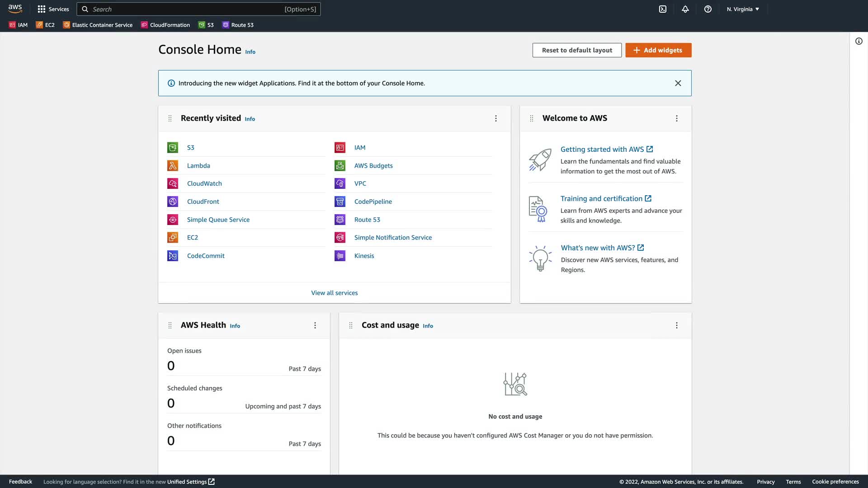The height and width of the screenshot is (488, 868).
Task: Click Reset to default layout button
Action: point(577,50)
